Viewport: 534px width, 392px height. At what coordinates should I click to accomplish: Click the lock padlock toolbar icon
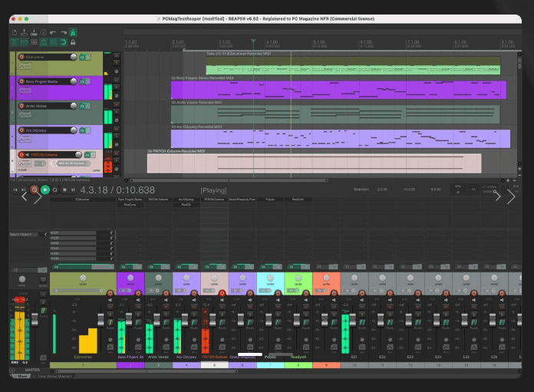click(x=73, y=42)
